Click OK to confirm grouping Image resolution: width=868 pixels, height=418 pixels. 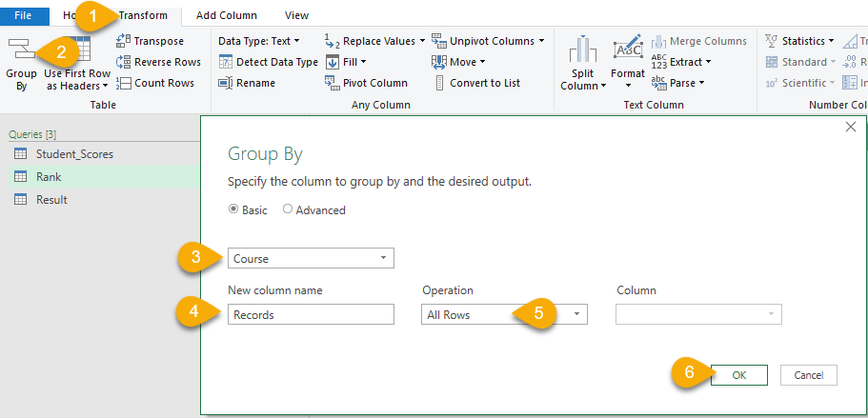(x=738, y=375)
